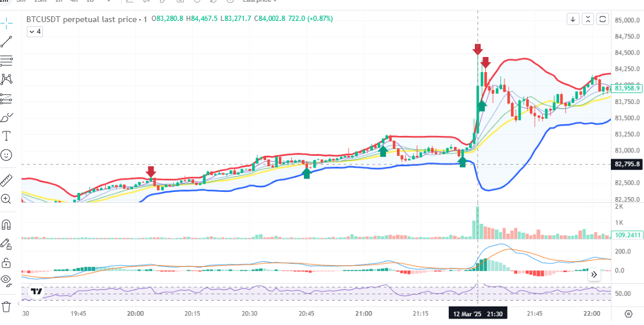644x325 pixels.
Task: Open chart settings gear at bottom right
Action: [x=628, y=314]
